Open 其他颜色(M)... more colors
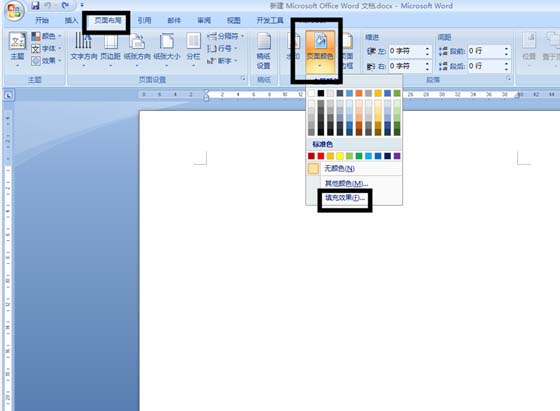560x411 pixels. coord(354,184)
